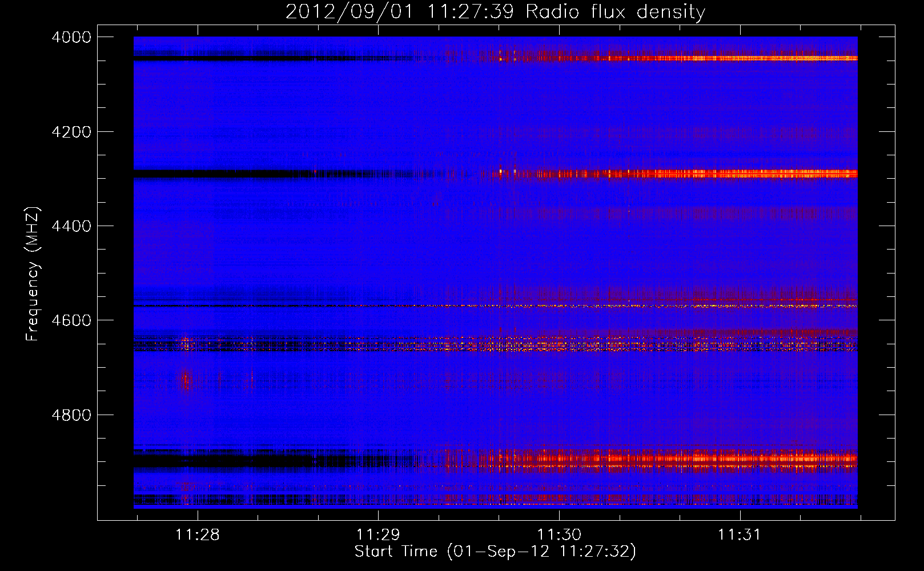
Task: Click the 11:28 time tick label
Action: 198,534
